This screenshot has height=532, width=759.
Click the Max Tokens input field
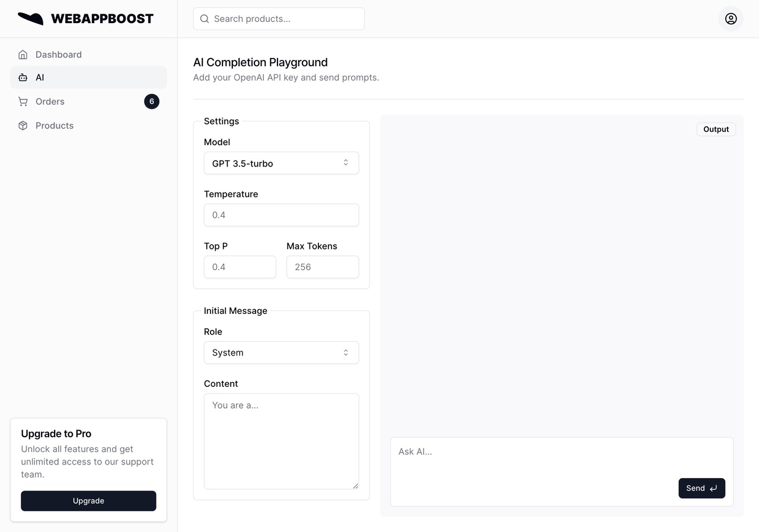point(323,267)
